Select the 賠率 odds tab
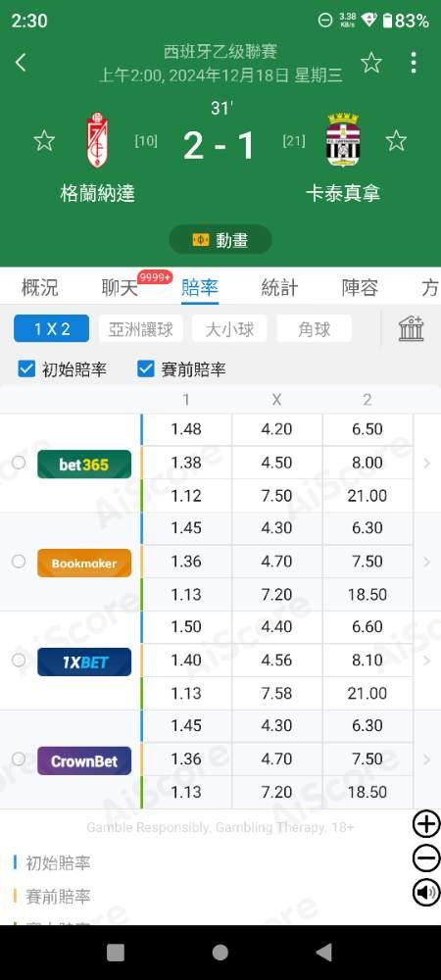This screenshot has height=980, width=441. point(200,288)
